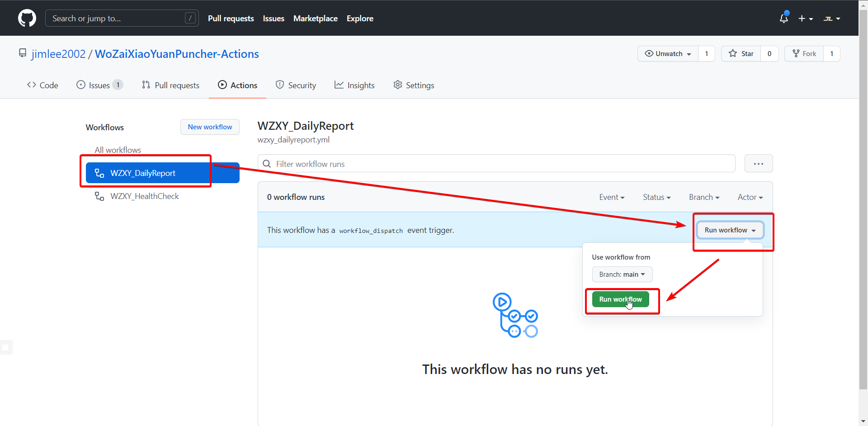Open the user avatar menu
This screenshot has width=868, height=426.
(x=831, y=19)
